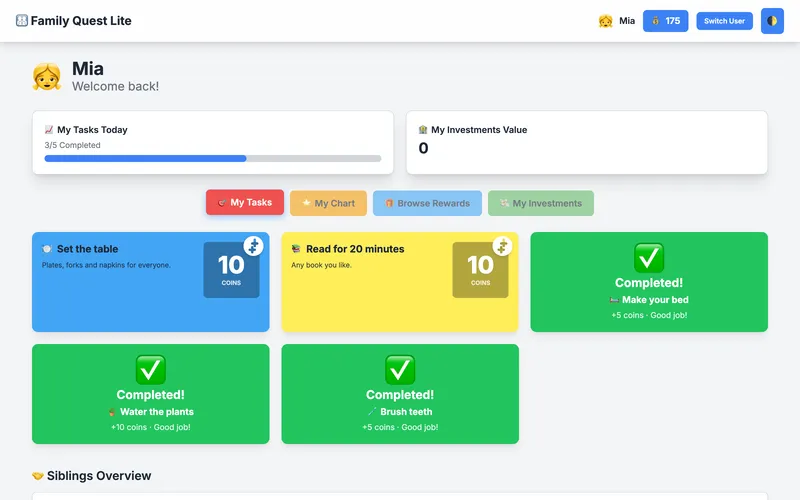The image size is (800, 500).
Task: Click 'Plates, forks and napkins for everyone.' text
Action: (x=106, y=265)
